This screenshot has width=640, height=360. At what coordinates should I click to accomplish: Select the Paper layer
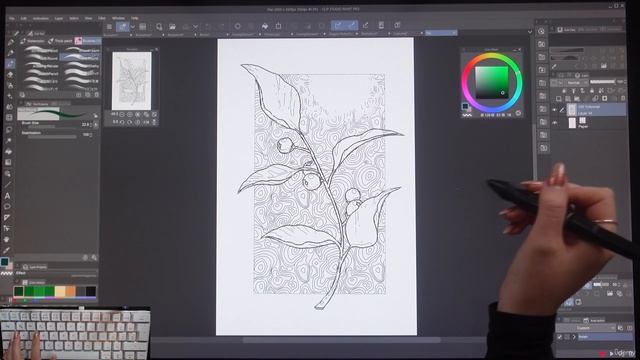click(588, 123)
